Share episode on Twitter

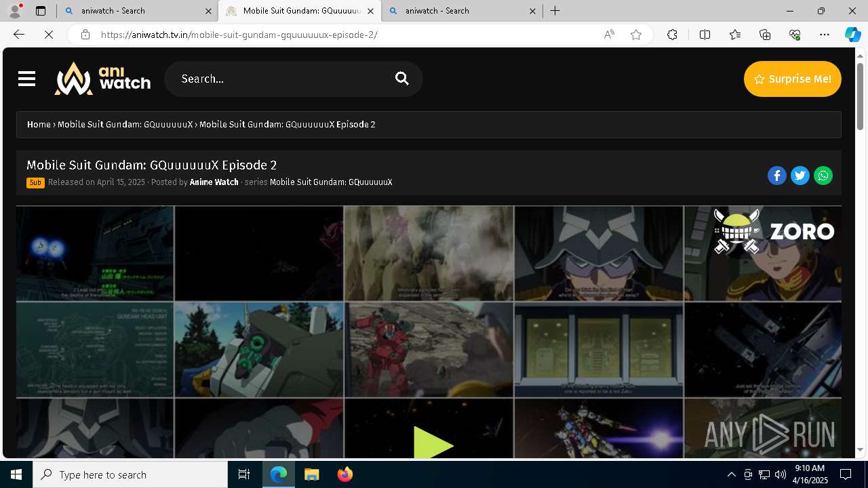click(x=800, y=176)
